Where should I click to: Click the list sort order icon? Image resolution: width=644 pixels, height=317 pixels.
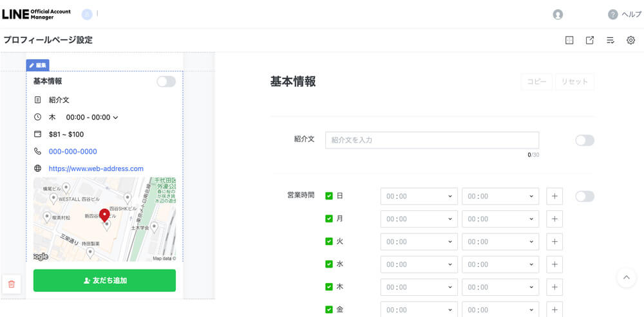pyautogui.click(x=610, y=40)
